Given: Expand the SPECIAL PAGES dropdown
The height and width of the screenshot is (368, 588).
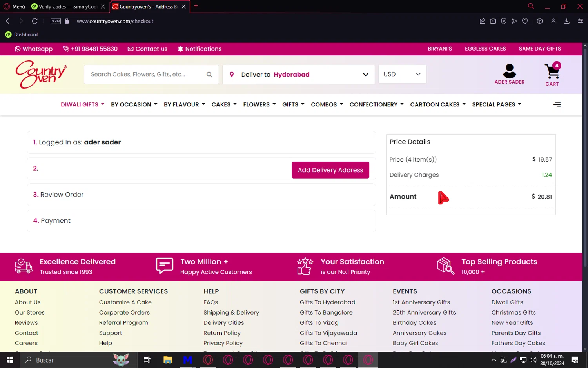Looking at the screenshot, I should [497, 104].
